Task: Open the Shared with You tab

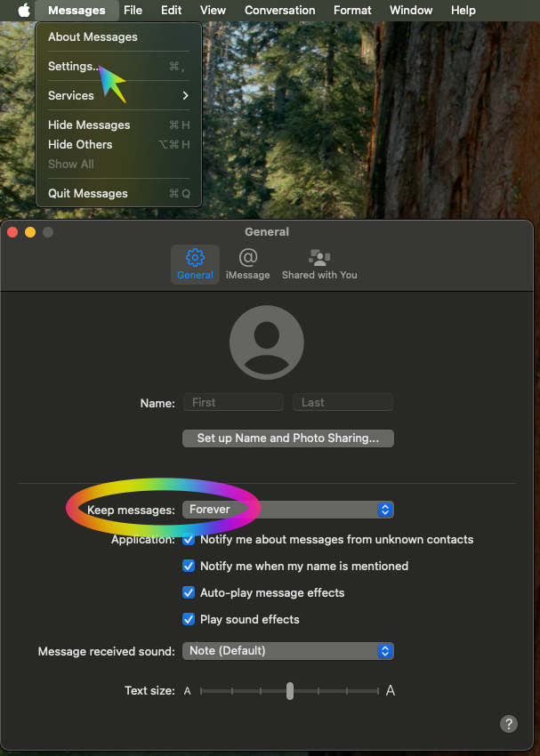Action: point(319,264)
